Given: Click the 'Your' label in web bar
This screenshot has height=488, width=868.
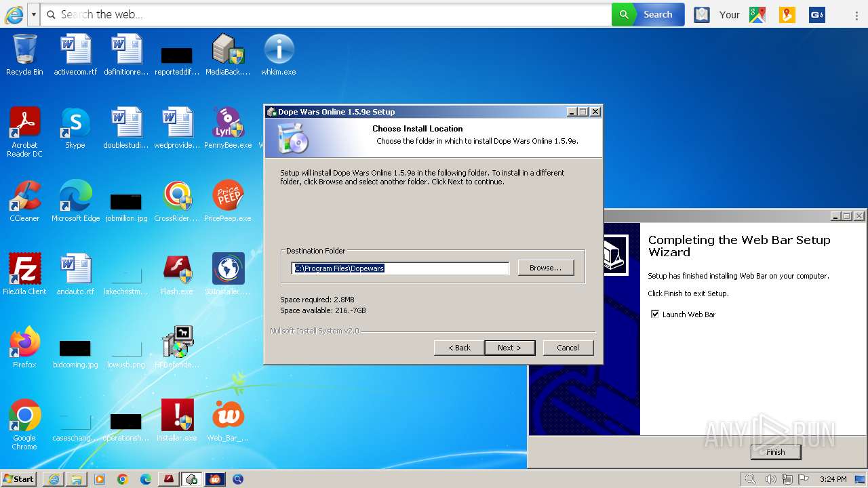Looking at the screenshot, I should click(x=730, y=14).
